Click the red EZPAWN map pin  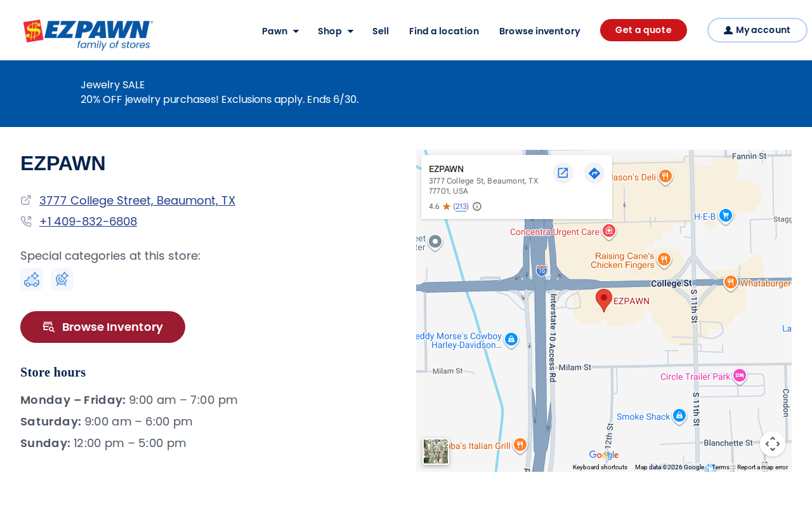[x=604, y=300]
